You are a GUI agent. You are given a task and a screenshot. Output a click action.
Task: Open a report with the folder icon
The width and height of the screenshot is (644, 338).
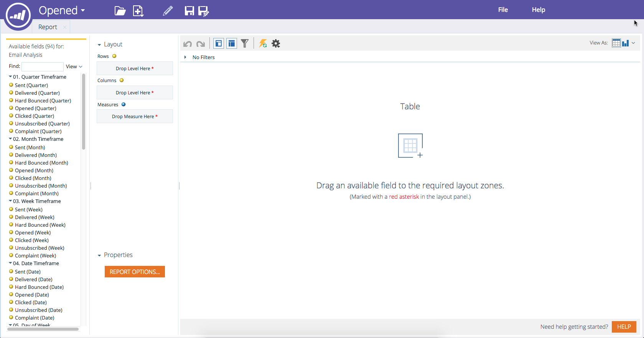pyautogui.click(x=120, y=11)
